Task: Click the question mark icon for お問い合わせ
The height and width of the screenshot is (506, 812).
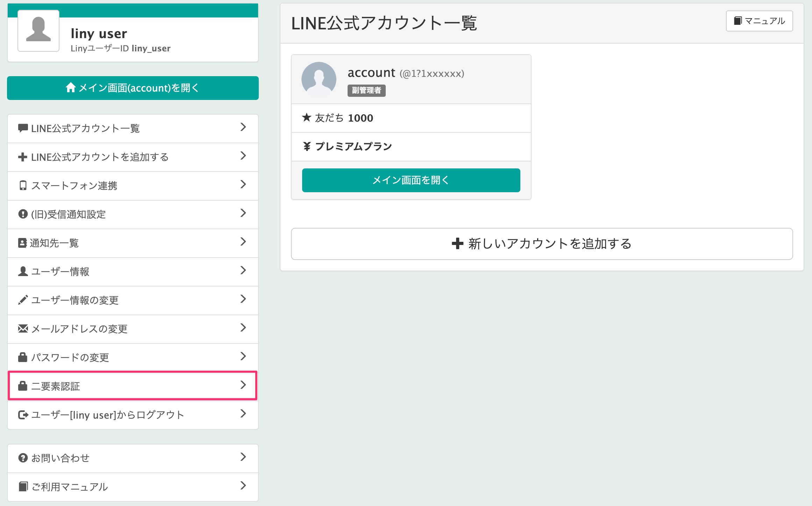Action: point(23,458)
